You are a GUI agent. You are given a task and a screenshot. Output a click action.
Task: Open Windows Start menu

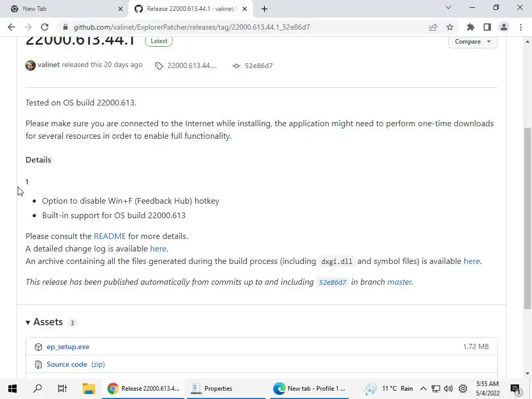pyautogui.click(x=12, y=389)
